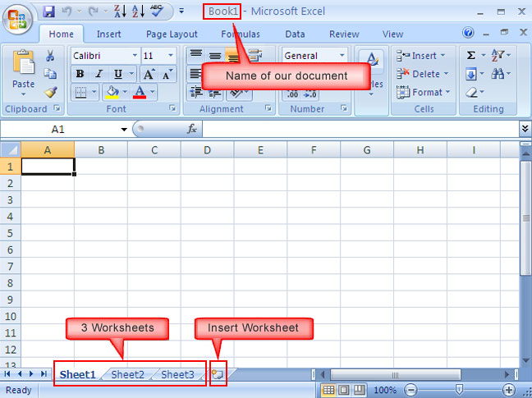The width and height of the screenshot is (532, 398).
Task: Toggle underline formatting
Action: pyautogui.click(x=118, y=74)
